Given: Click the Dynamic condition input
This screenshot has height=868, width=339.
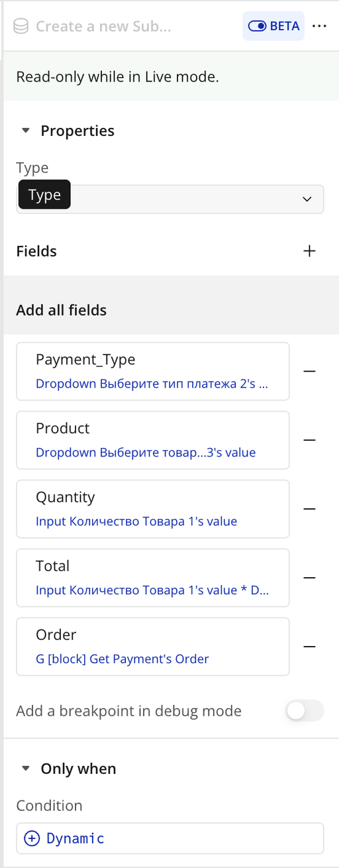Looking at the screenshot, I should [170, 838].
